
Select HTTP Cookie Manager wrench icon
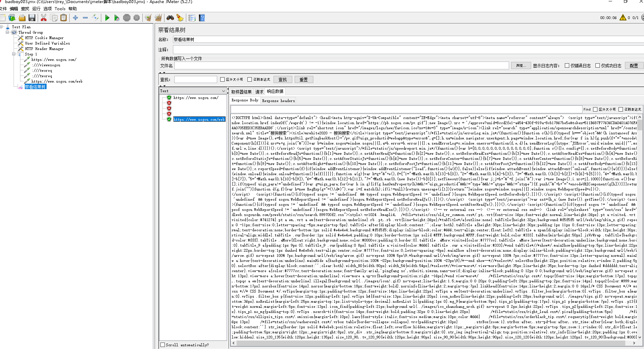pos(21,38)
